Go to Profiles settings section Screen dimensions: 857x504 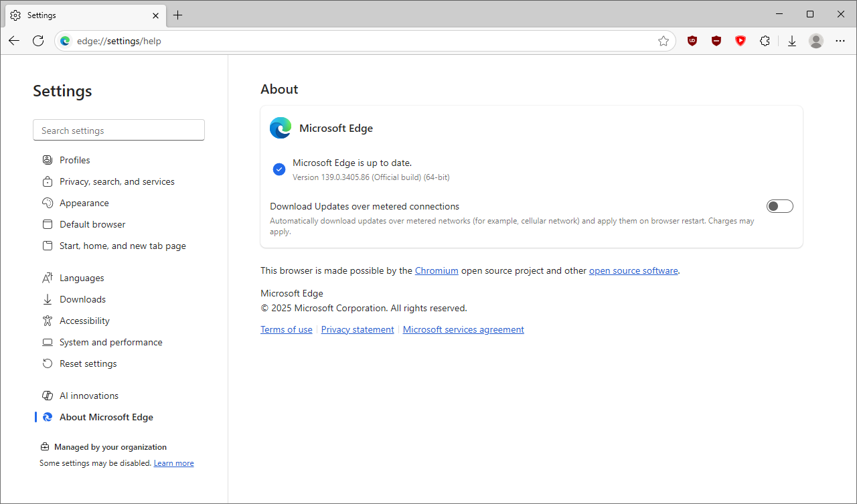tap(74, 160)
